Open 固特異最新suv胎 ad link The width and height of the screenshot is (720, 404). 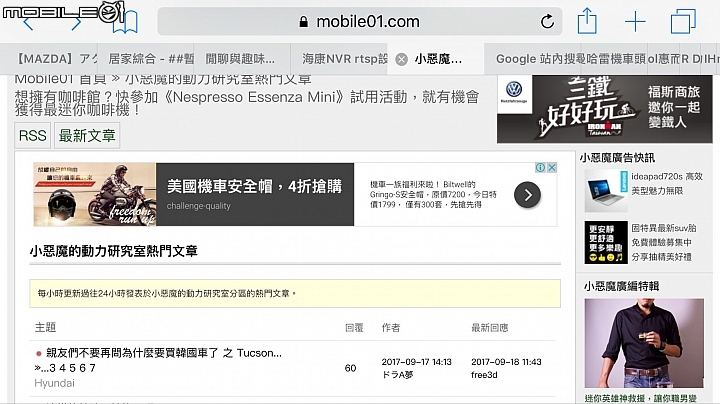(663, 242)
